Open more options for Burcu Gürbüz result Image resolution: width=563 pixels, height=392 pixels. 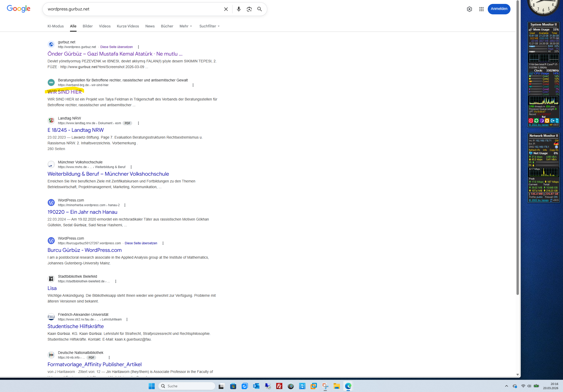coord(163,243)
